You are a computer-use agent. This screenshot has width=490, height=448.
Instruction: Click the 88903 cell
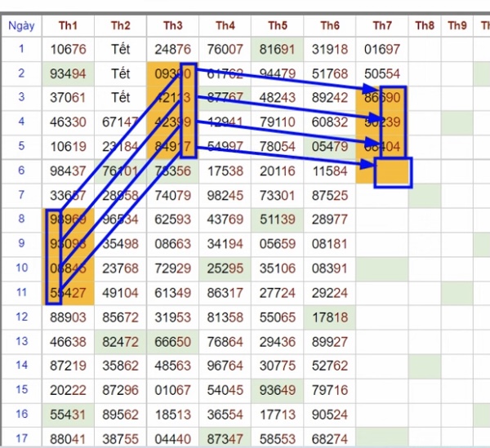pos(68,317)
